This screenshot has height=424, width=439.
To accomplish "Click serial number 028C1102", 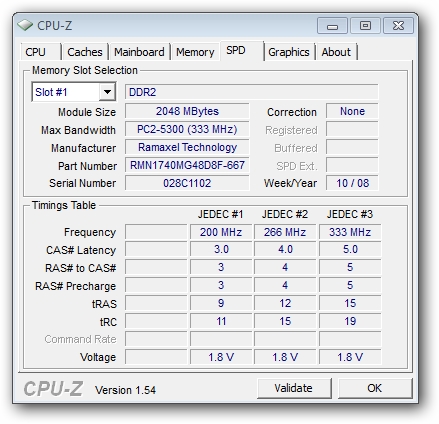I will [187, 183].
